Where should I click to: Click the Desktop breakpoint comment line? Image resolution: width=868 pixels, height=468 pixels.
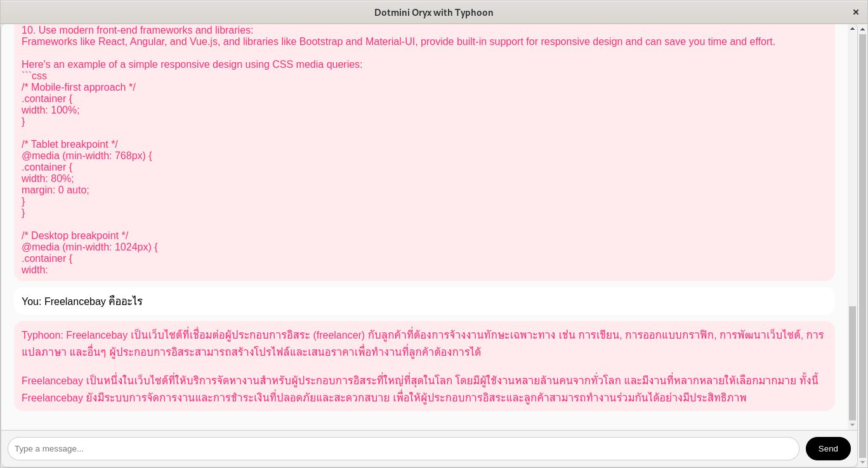tap(75, 235)
